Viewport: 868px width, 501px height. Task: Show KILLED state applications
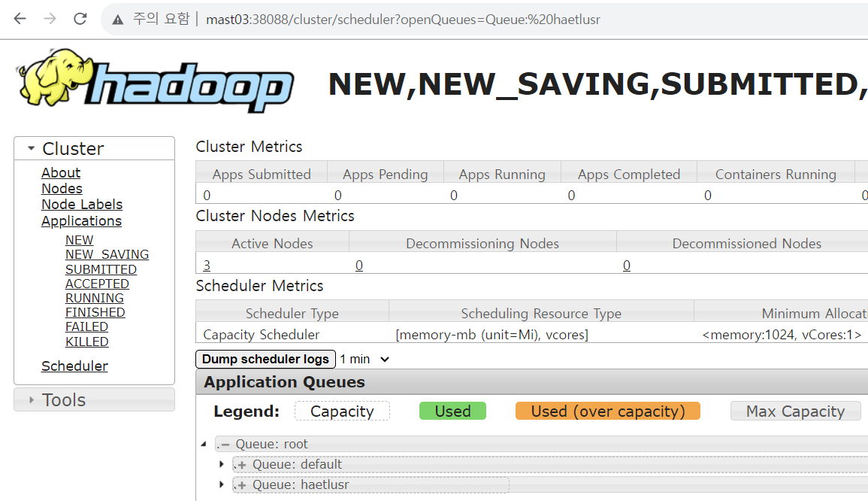87,342
